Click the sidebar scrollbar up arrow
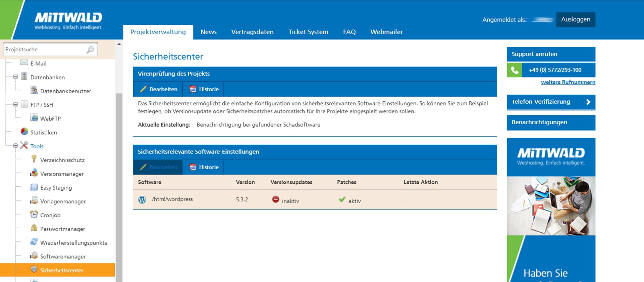This screenshot has width=644, height=282. point(119,44)
